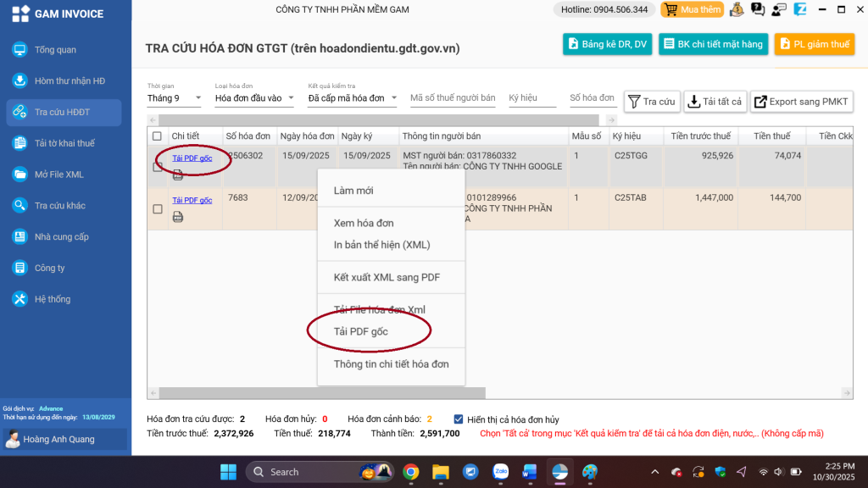Expand the Thời gian Tháng 9 dropdown
Image resolution: width=868 pixels, height=488 pixels.
point(175,98)
